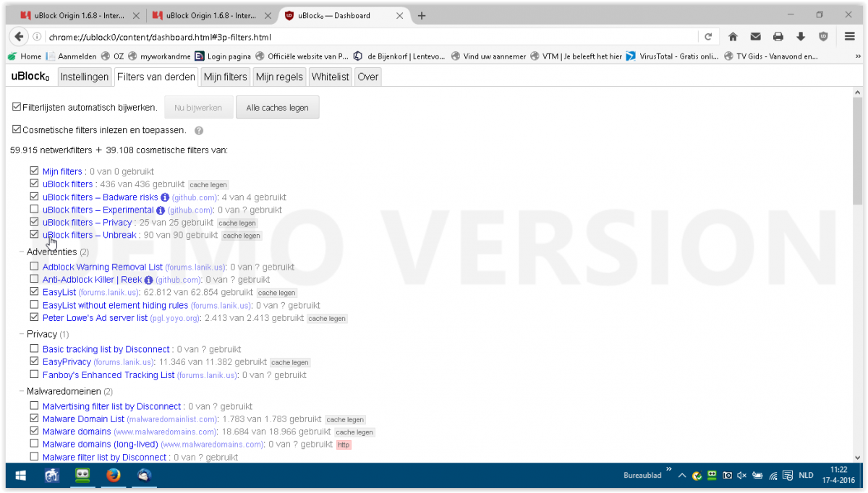This screenshot has width=868, height=493.
Task: Click the info icon beside Anti-Adblock Killer
Action: pos(149,280)
